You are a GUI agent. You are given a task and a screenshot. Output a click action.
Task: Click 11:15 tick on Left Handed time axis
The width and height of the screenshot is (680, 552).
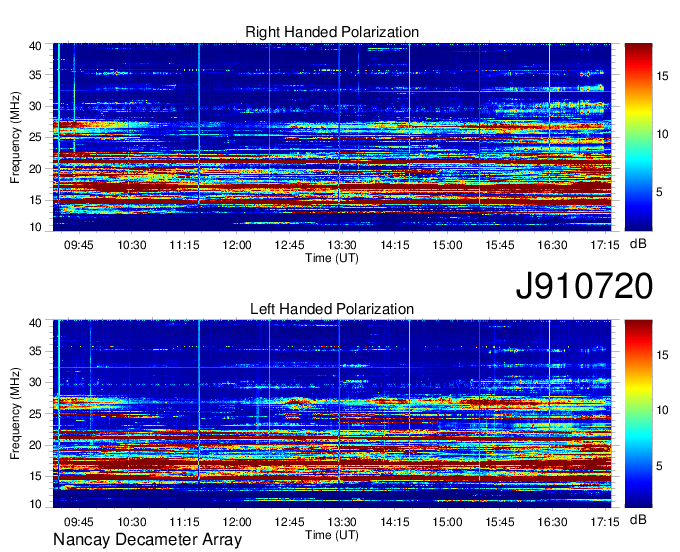[184, 522]
